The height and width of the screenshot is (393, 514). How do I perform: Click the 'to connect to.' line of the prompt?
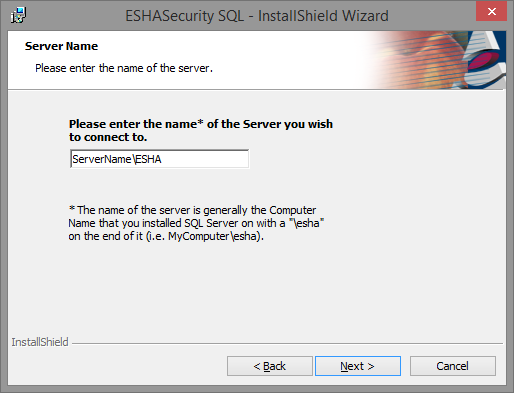click(108, 137)
